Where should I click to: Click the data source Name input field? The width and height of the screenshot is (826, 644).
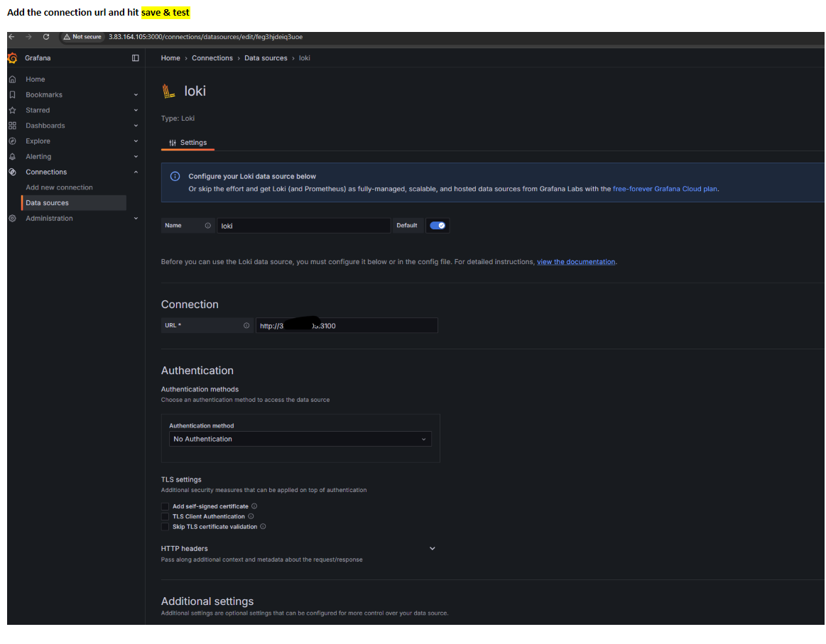point(304,226)
